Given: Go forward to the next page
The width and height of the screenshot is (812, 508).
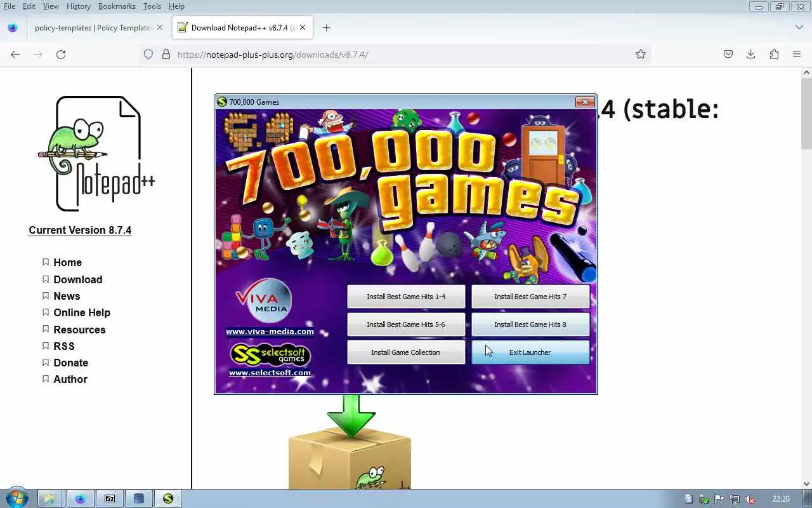Looking at the screenshot, I should (38, 55).
